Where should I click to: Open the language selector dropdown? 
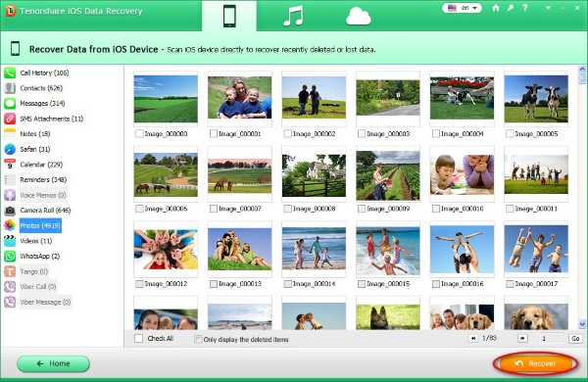(462, 8)
